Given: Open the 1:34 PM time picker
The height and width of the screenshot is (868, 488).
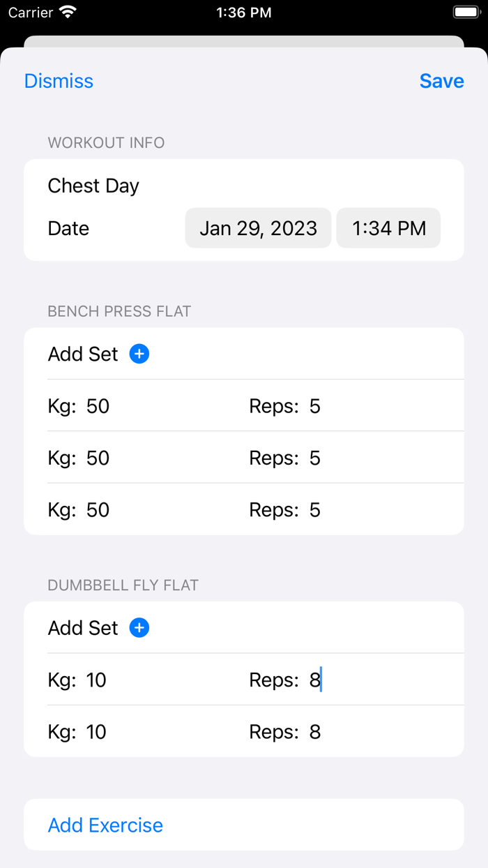Looking at the screenshot, I should [x=388, y=228].
